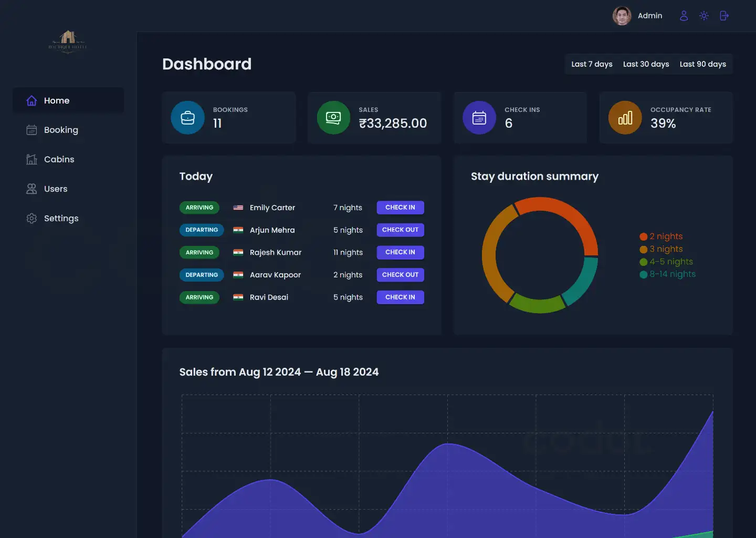
Task: Open Settings via the gear icon
Action: coord(31,218)
